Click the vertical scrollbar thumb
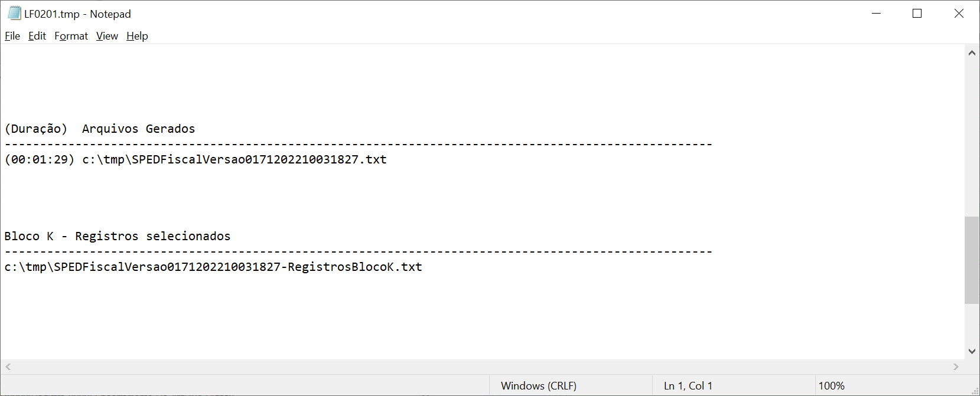Screen dimensions: 980x396 point(972,260)
